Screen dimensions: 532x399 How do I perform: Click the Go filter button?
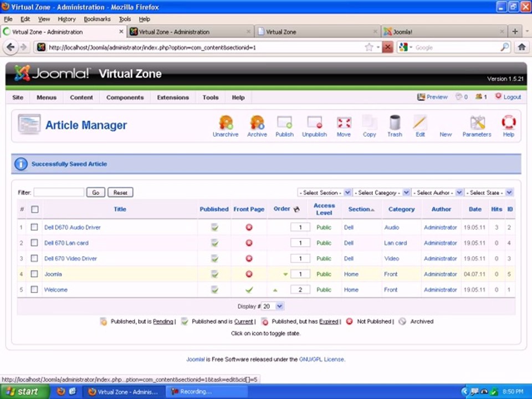pos(96,192)
